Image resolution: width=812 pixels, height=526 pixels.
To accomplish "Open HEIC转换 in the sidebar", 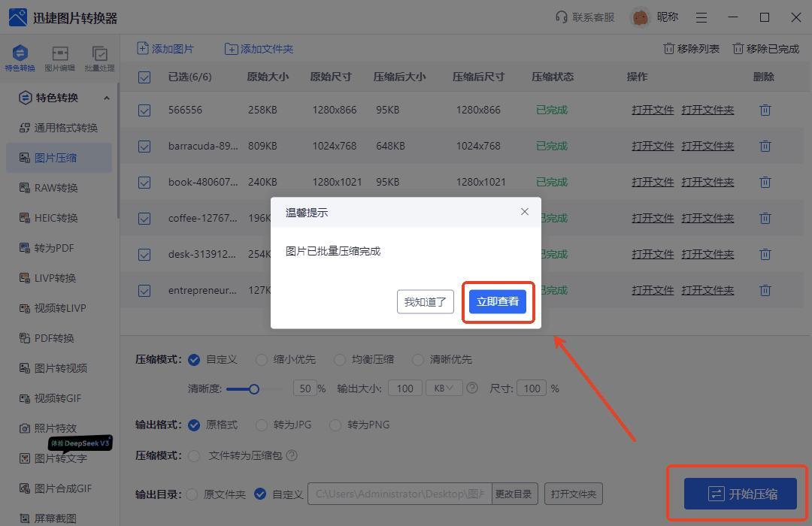I will click(x=56, y=218).
